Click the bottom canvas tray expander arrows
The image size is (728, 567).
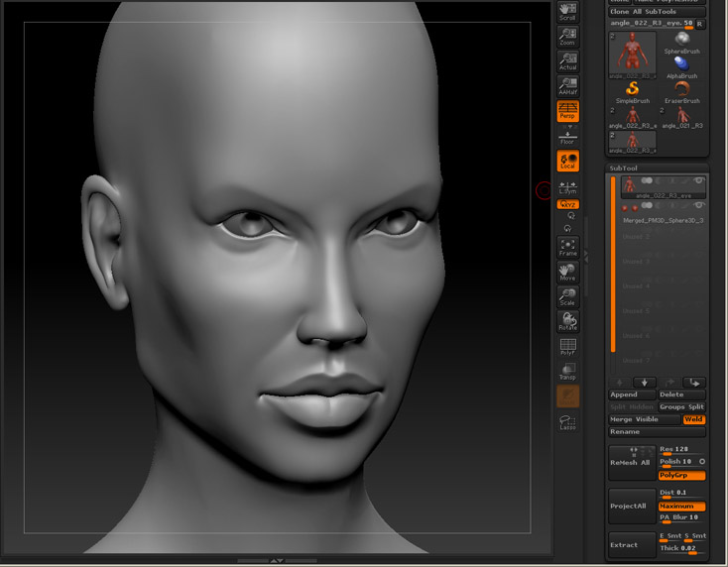(277, 561)
